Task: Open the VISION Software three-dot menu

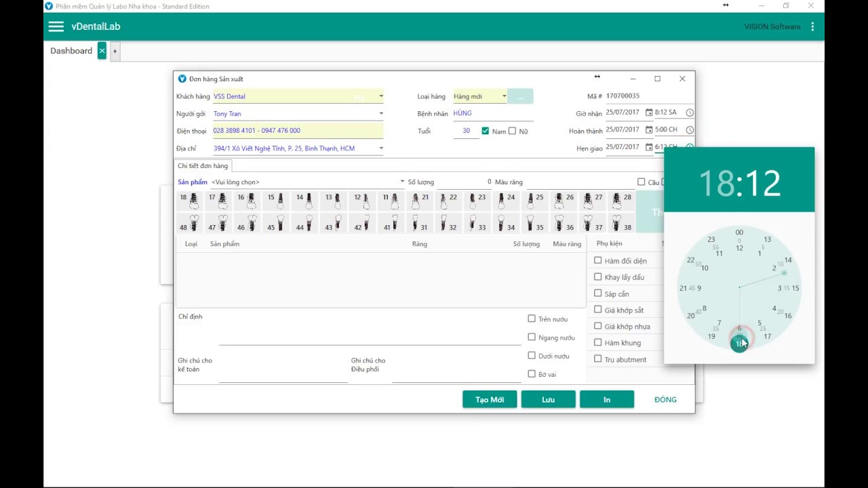Action: point(812,26)
